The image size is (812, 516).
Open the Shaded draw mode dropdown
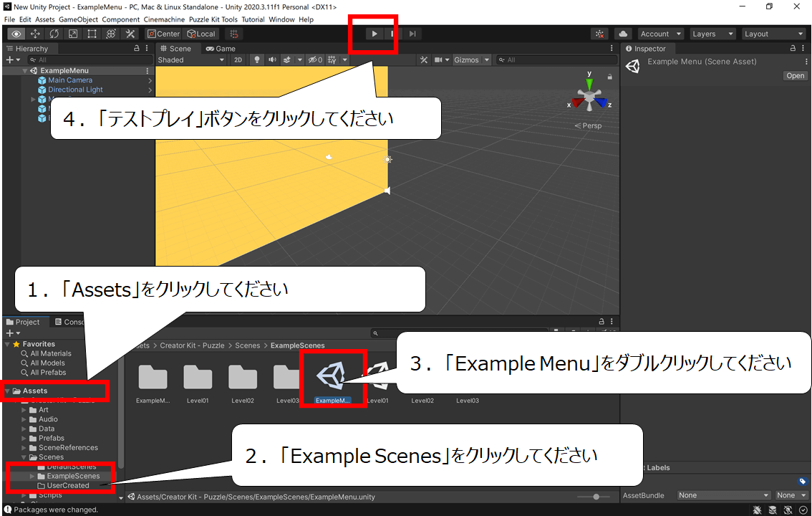tap(191, 59)
